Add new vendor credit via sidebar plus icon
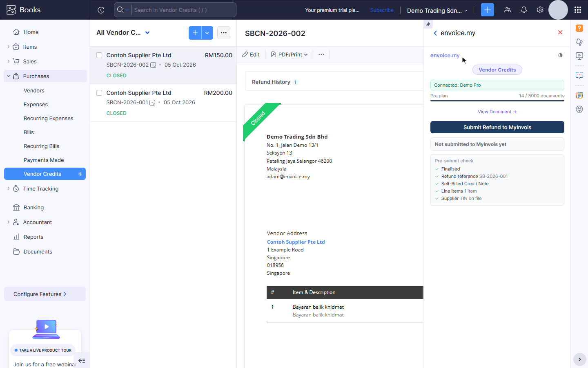The height and width of the screenshot is (368, 588). pyautogui.click(x=80, y=174)
